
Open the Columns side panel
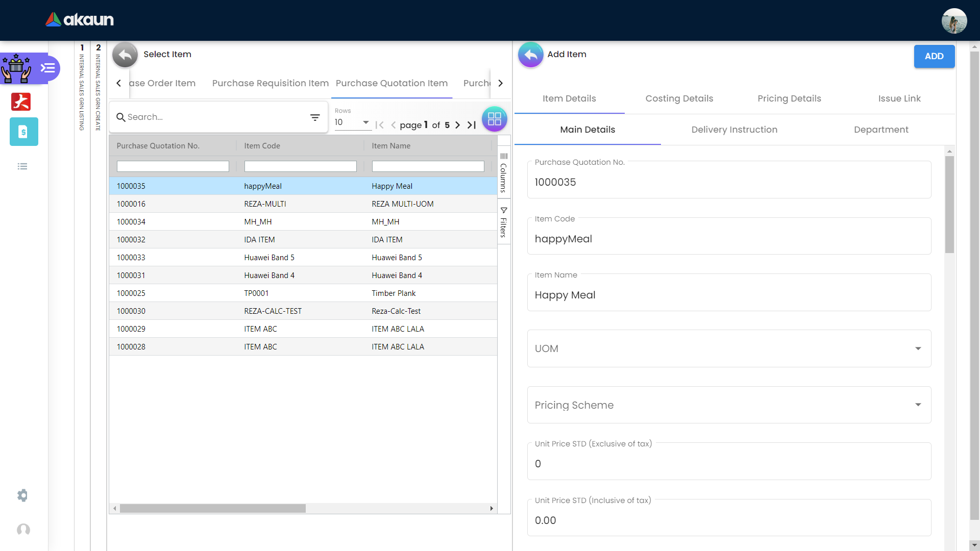[503, 172]
